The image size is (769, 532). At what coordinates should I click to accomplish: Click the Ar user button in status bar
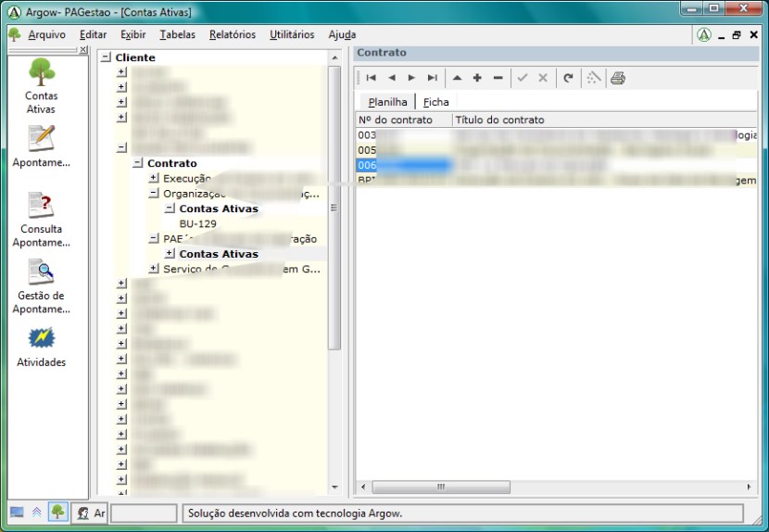(x=89, y=513)
